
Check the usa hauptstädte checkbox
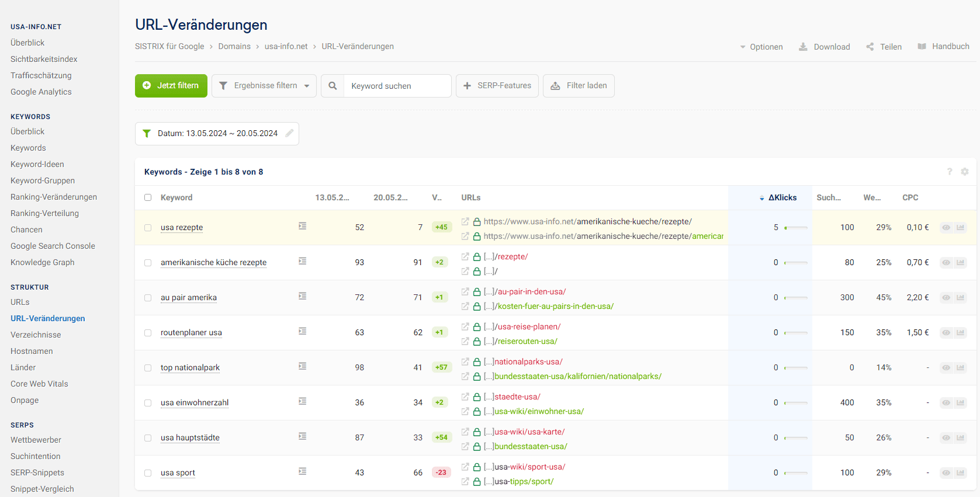pos(148,438)
